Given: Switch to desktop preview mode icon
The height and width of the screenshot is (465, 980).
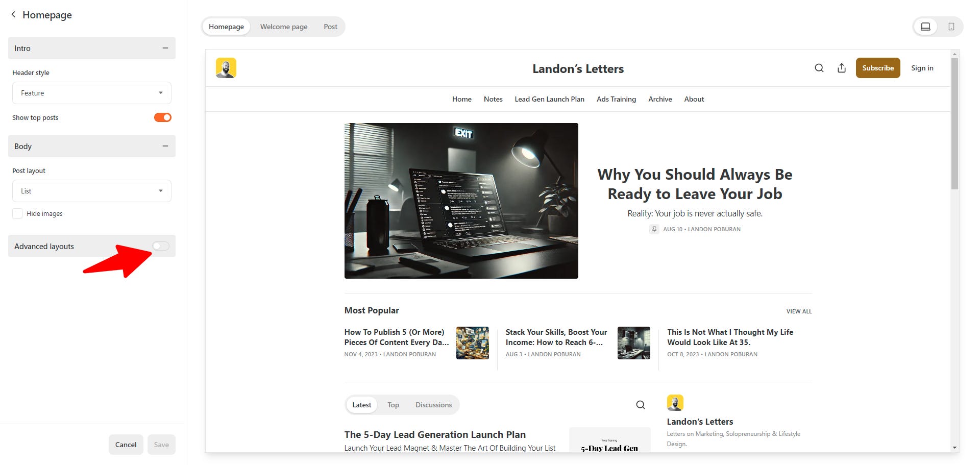Looking at the screenshot, I should click(925, 27).
